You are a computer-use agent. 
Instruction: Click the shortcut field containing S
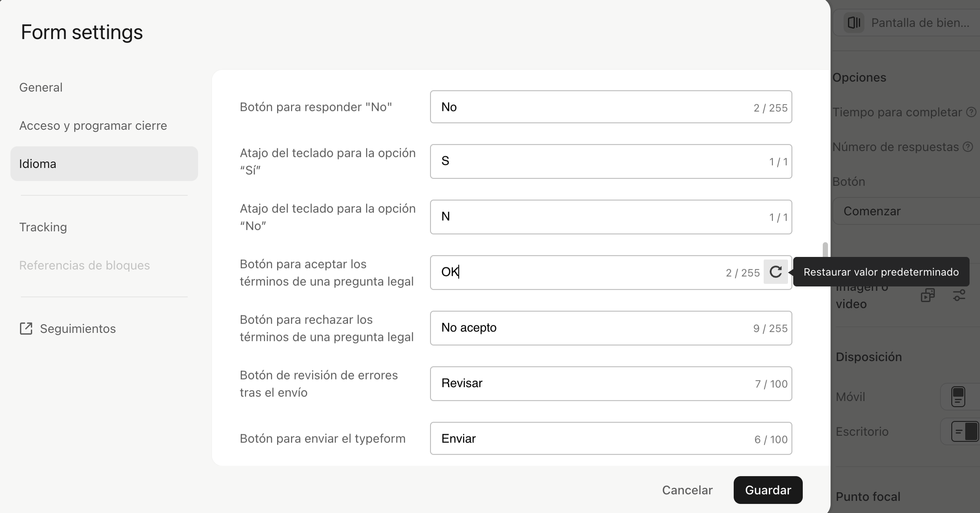click(x=611, y=161)
